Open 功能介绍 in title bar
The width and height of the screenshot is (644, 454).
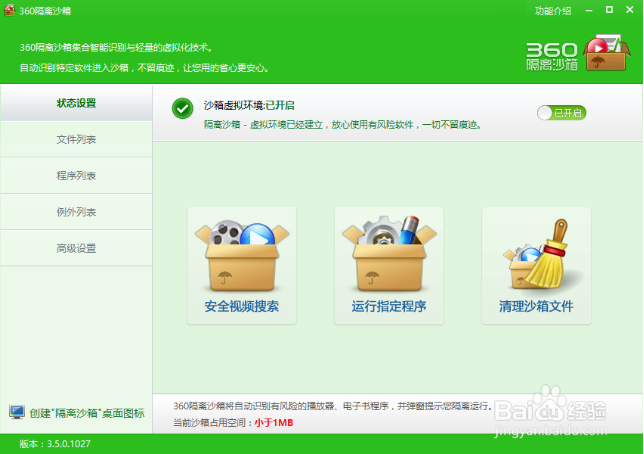553,11
